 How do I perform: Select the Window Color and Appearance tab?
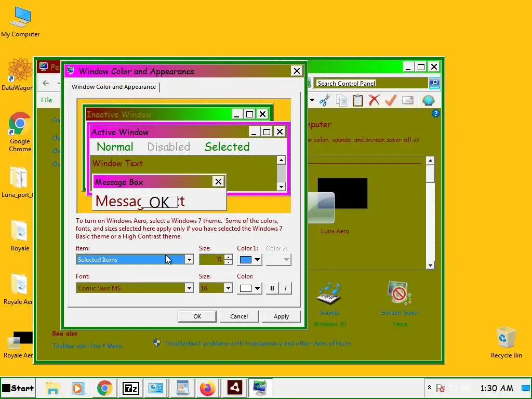(114, 87)
